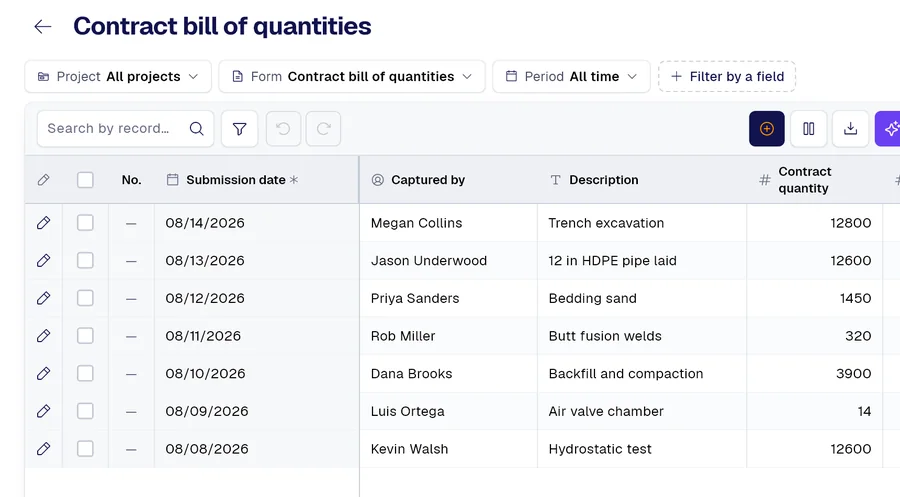This screenshot has width=900, height=497.
Task: Click the Trench excavation description cell
Action: click(642, 223)
